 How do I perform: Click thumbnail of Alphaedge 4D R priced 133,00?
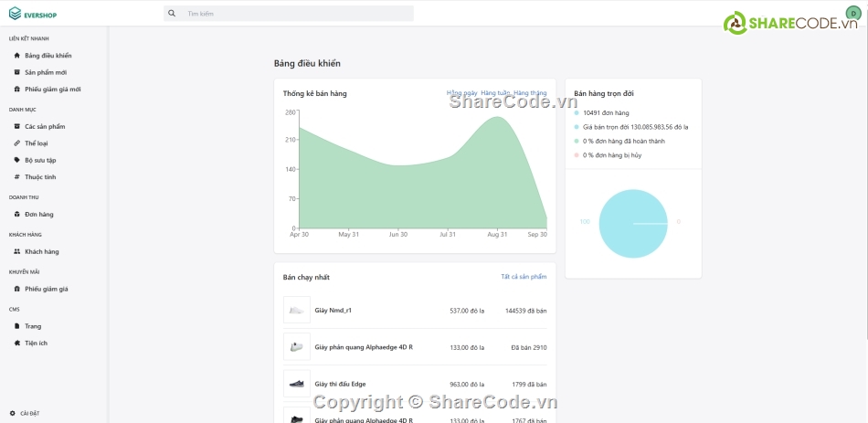click(x=297, y=346)
